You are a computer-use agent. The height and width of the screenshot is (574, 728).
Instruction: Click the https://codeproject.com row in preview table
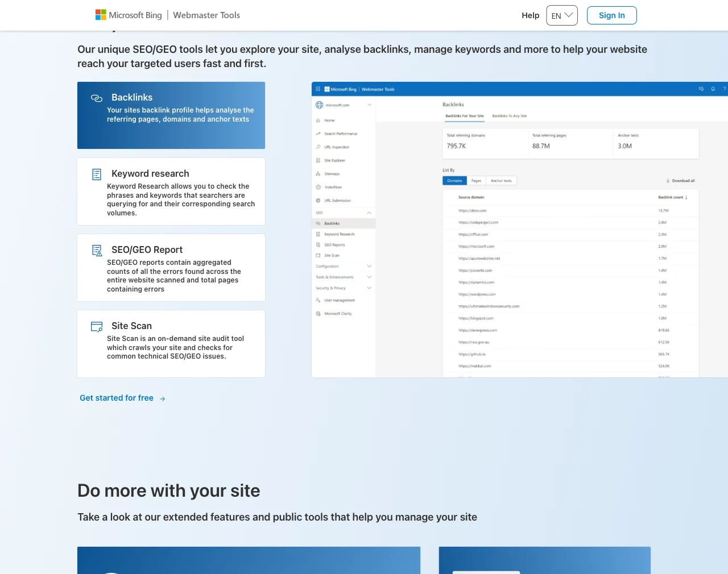click(570, 222)
